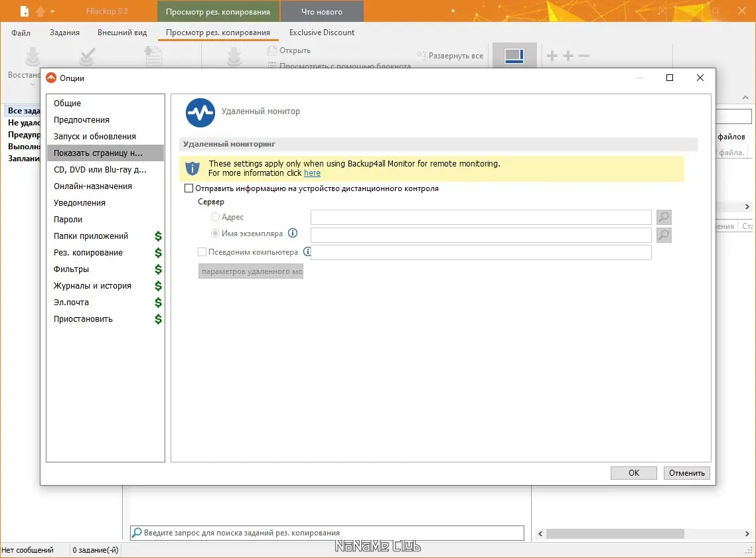
Task: Collapse the ribbon with the chevron arrow
Action: coord(745,98)
